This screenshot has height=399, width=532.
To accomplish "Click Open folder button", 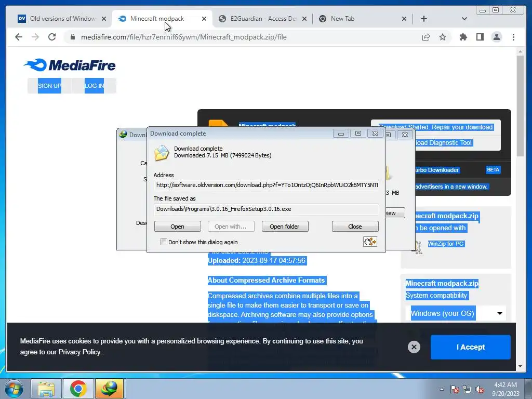I will [x=285, y=227].
